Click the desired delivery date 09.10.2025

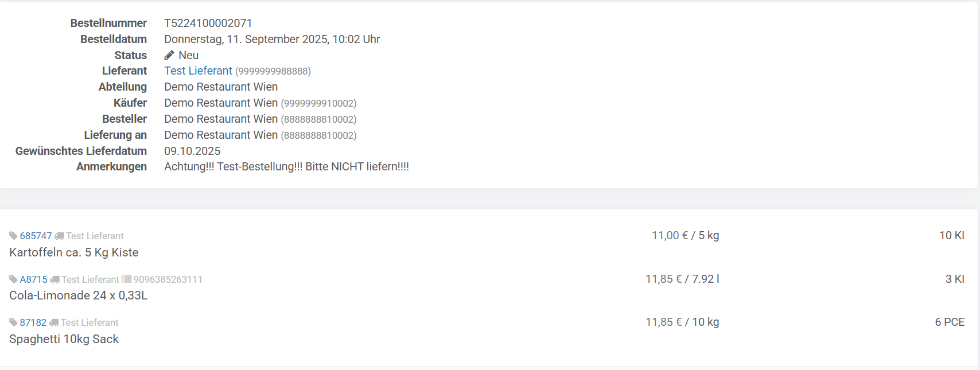coord(192,151)
